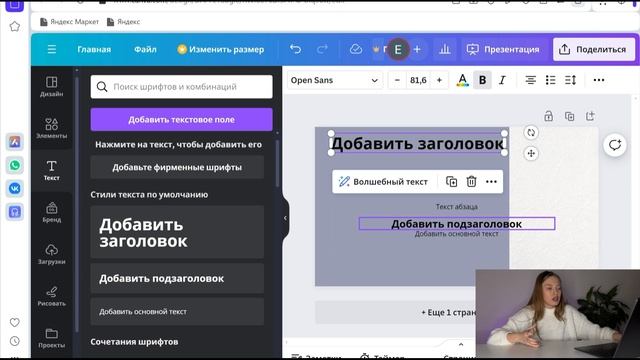Click Волшебный текст in floating toolbar

[x=383, y=182]
